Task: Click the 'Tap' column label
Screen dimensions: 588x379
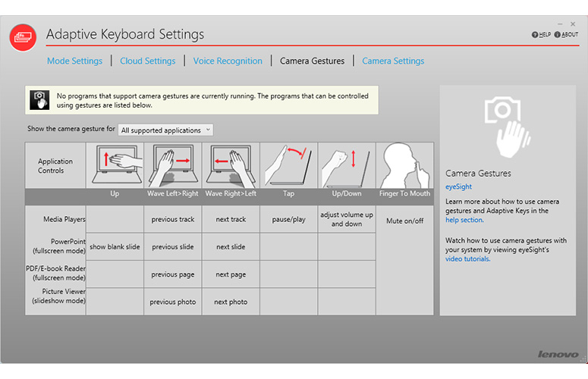Action: click(289, 193)
